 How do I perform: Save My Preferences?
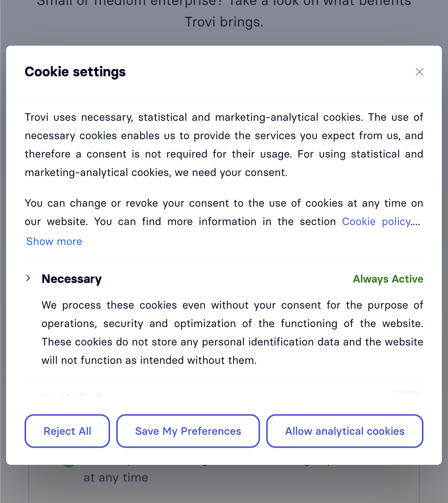tap(188, 431)
